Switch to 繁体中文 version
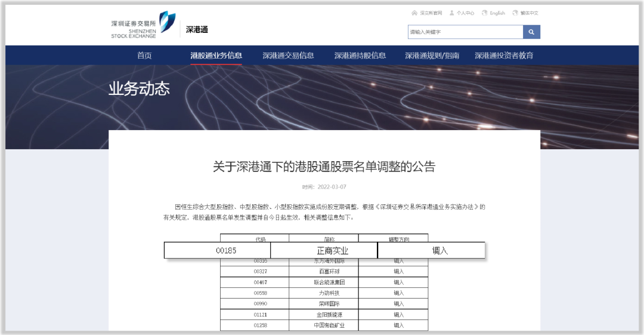The height and width of the screenshot is (335, 644). pyautogui.click(x=530, y=13)
